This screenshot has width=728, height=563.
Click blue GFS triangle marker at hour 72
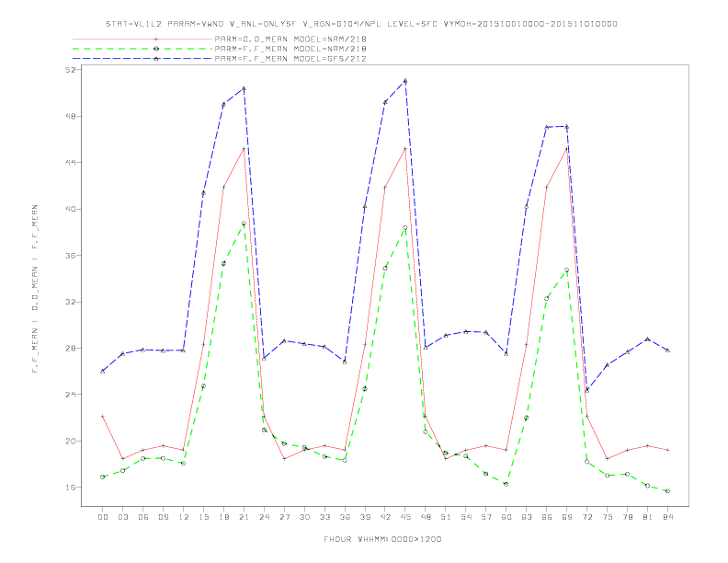tap(586, 390)
